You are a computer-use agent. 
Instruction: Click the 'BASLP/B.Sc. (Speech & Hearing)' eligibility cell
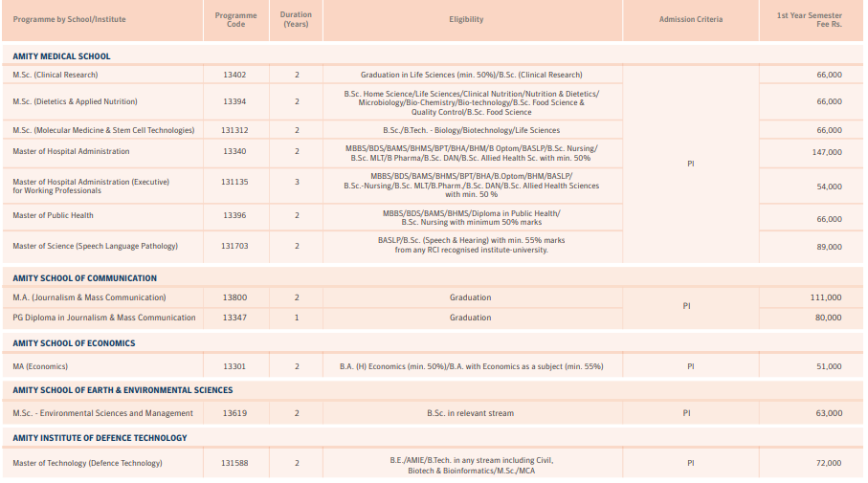(472, 245)
